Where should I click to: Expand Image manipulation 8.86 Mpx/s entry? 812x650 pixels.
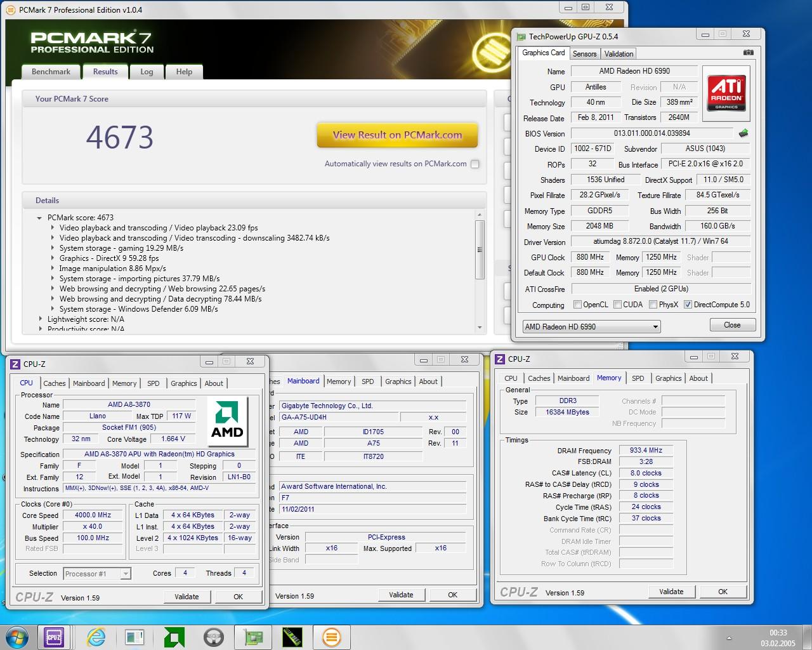click(52, 269)
